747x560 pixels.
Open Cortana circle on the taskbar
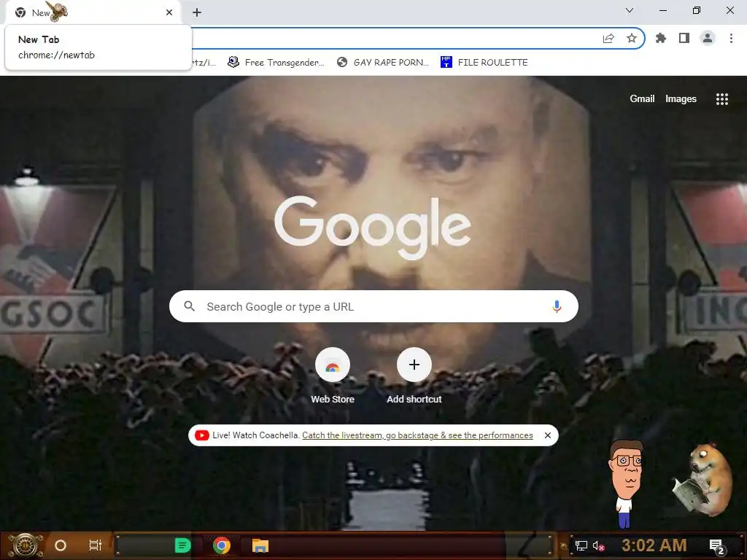pos(61,545)
